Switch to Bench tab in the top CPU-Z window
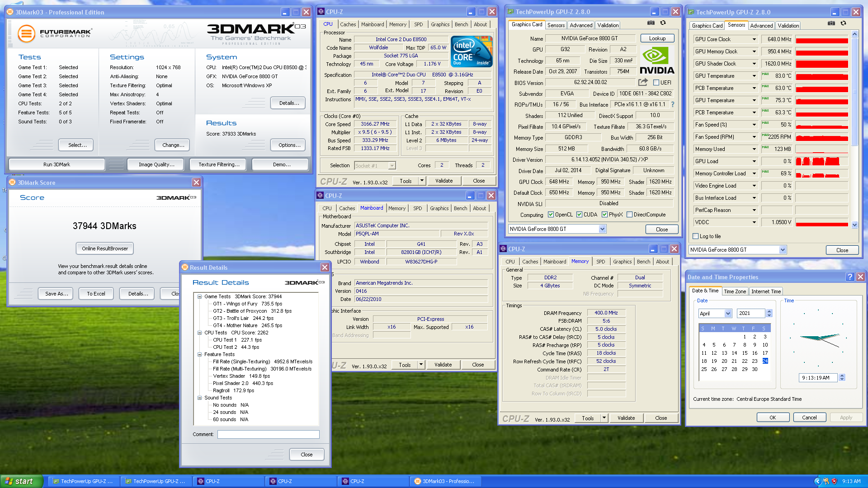Screen dimensions: 868x488 click(461, 24)
